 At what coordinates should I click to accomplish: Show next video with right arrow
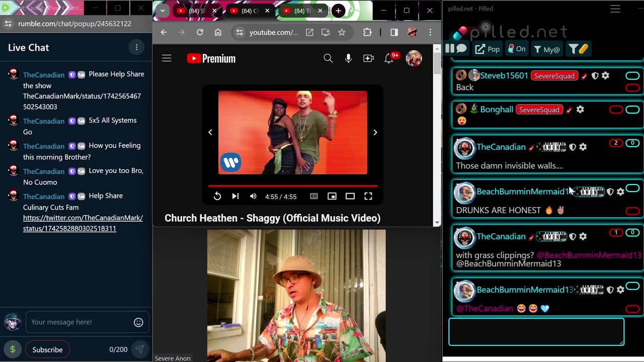click(375, 132)
